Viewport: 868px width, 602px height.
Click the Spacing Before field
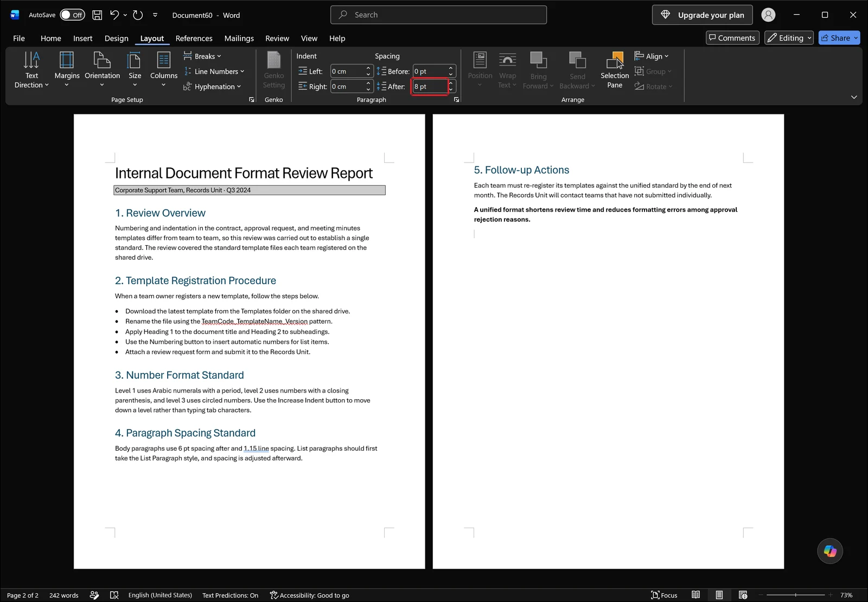click(x=430, y=72)
